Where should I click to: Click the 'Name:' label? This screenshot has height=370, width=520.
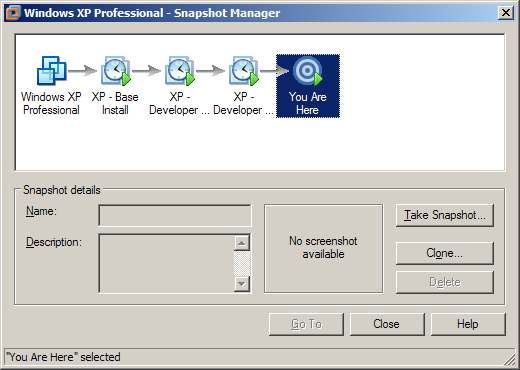pos(41,211)
